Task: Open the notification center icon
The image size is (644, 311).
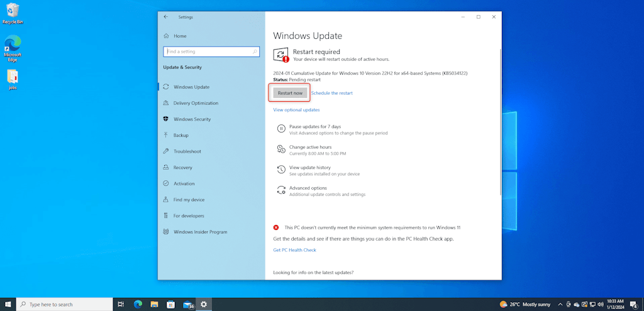Action: tap(634, 305)
